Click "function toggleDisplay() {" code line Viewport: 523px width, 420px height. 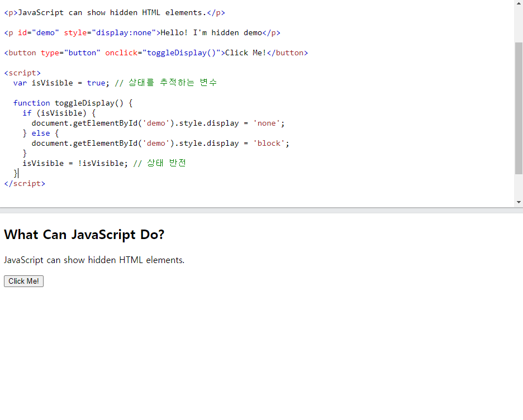coord(73,103)
